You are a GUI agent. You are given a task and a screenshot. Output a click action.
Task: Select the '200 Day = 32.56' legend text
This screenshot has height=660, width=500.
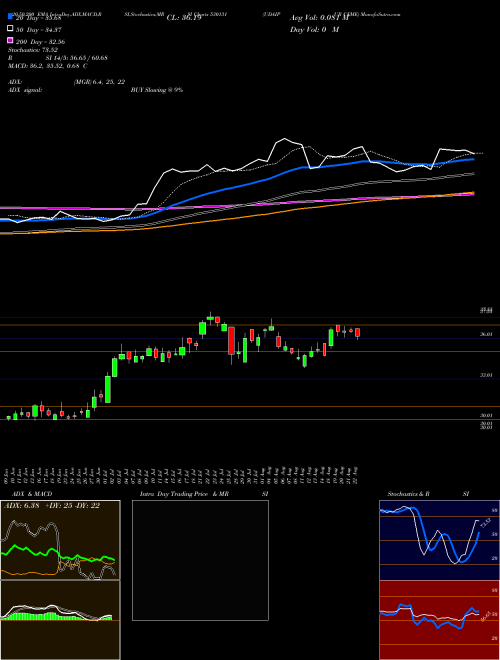point(40,42)
